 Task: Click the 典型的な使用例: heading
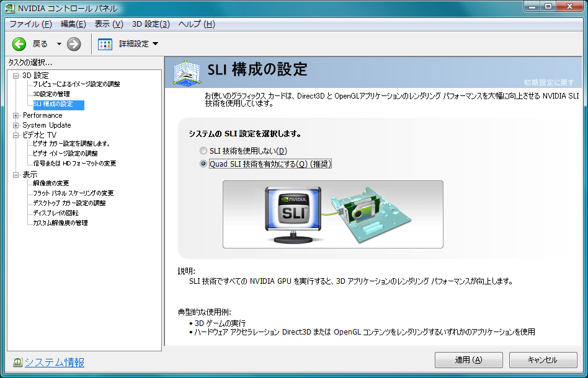(x=205, y=312)
